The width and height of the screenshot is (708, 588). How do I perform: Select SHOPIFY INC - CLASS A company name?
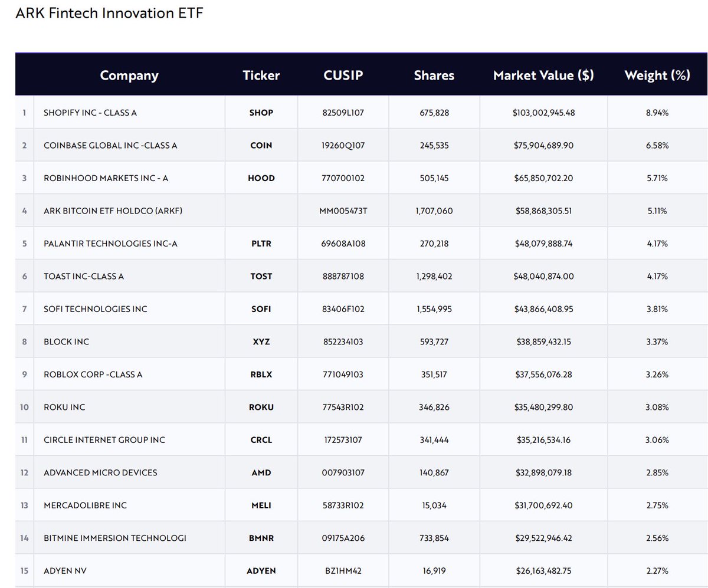(x=90, y=112)
